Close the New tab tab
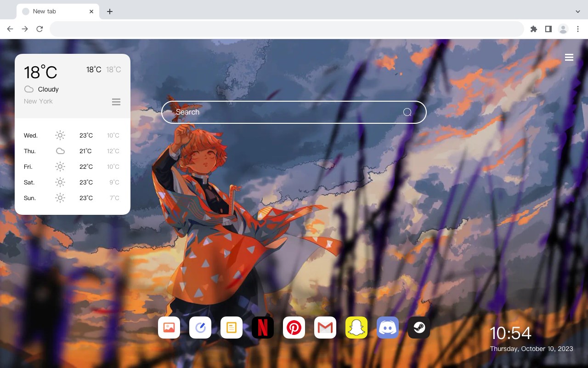The image size is (588, 368). tap(92, 11)
